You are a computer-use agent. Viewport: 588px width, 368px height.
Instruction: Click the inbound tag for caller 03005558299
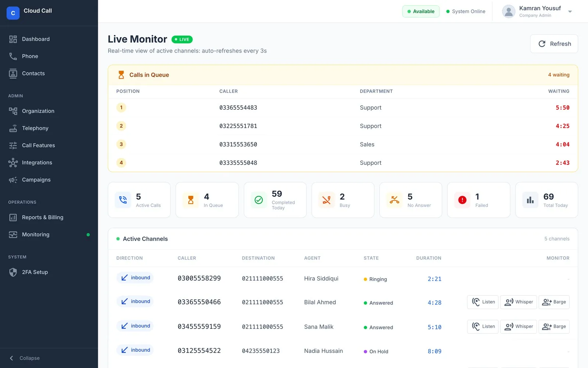pyautogui.click(x=135, y=278)
